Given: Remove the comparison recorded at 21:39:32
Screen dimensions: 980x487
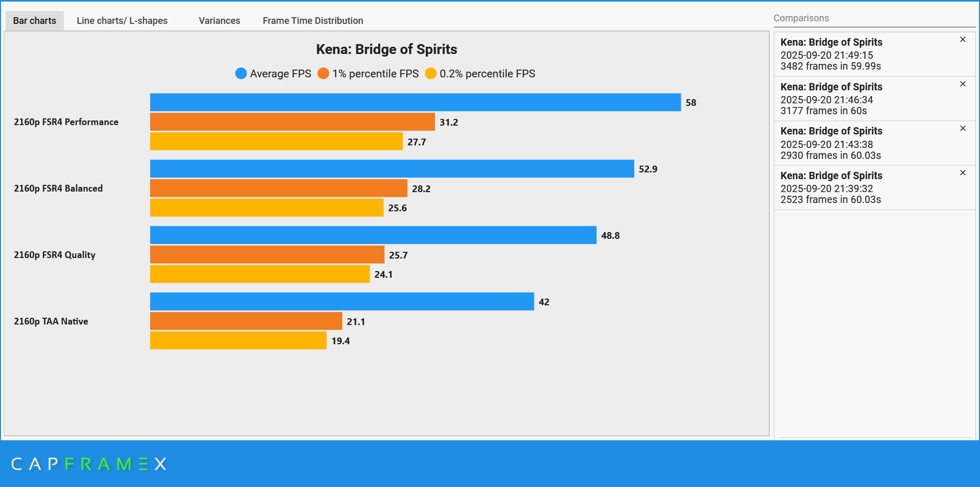Looking at the screenshot, I should click(963, 172).
